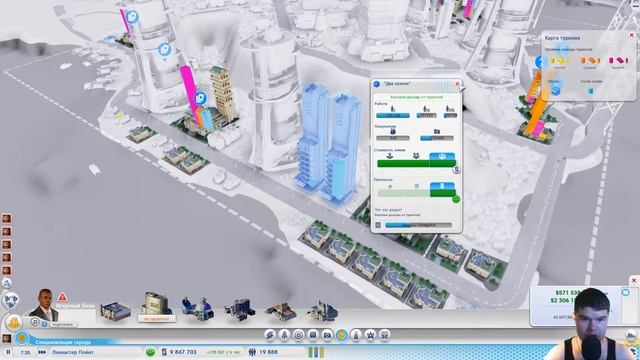Open the budget showing 9 847 703
640x360 pixels.
tap(179, 352)
